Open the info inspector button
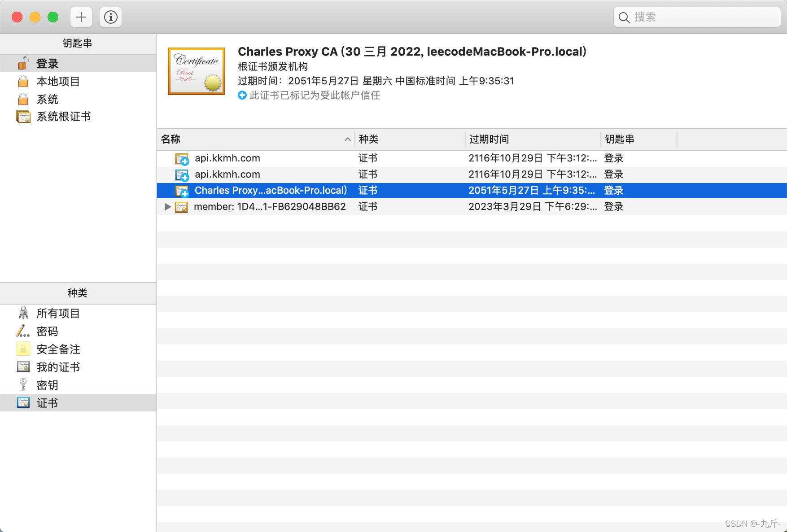 click(x=111, y=17)
